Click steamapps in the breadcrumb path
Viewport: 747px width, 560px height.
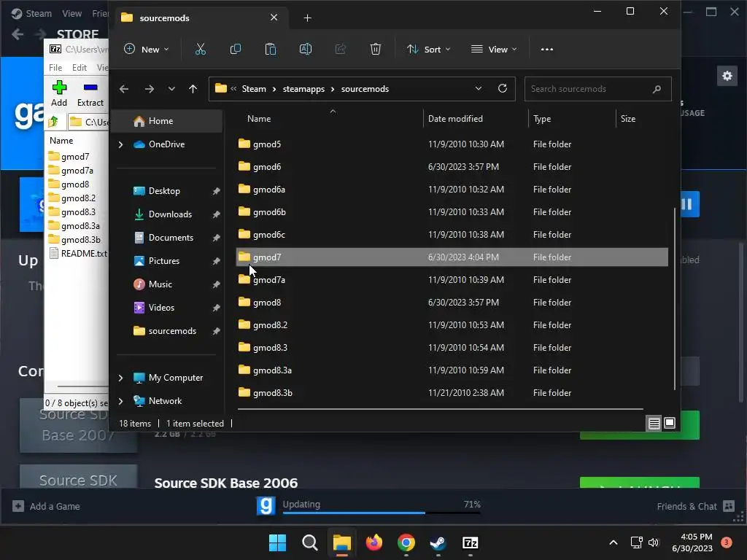point(303,89)
